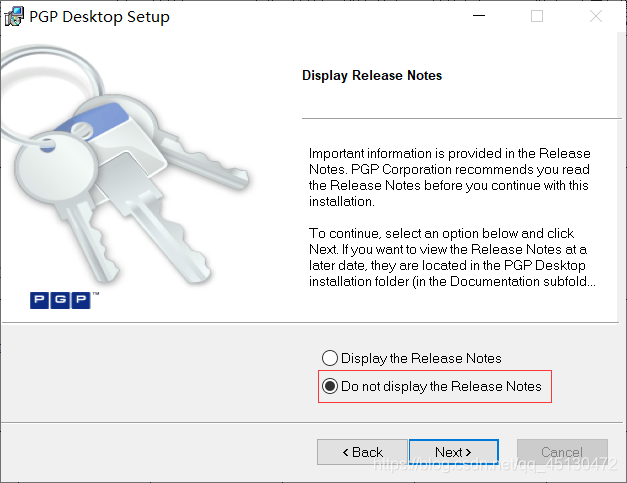Click the blue PGP logo badge
627x483 pixels.
tap(60, 300)
